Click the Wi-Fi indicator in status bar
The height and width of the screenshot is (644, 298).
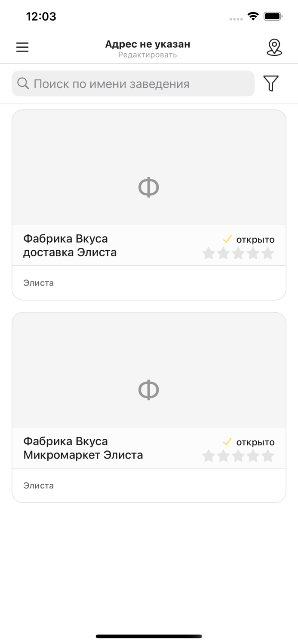coord(253,15)
